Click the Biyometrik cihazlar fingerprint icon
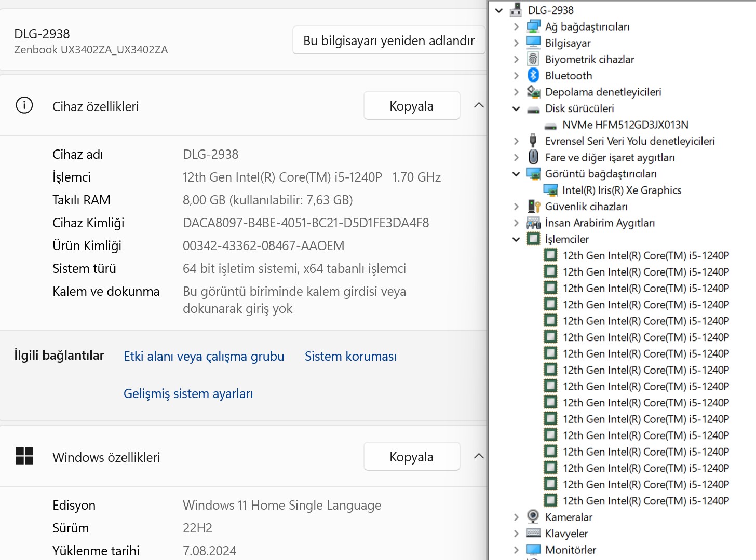 pos(533,59)
